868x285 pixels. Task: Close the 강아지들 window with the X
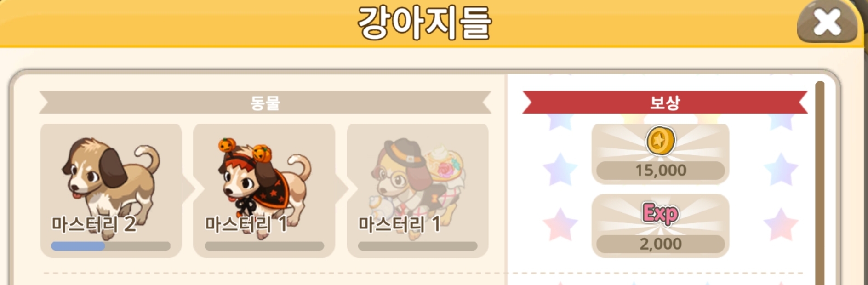click(x=827, y=22)
